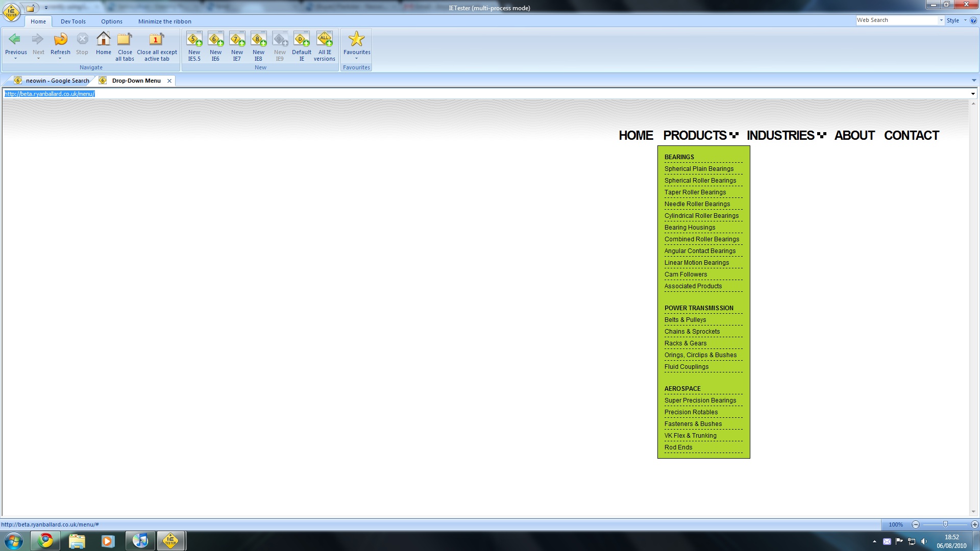This screenshot has height=551, width=980.
Task: Open a New IE7 tab
Action: coord(237,40)
